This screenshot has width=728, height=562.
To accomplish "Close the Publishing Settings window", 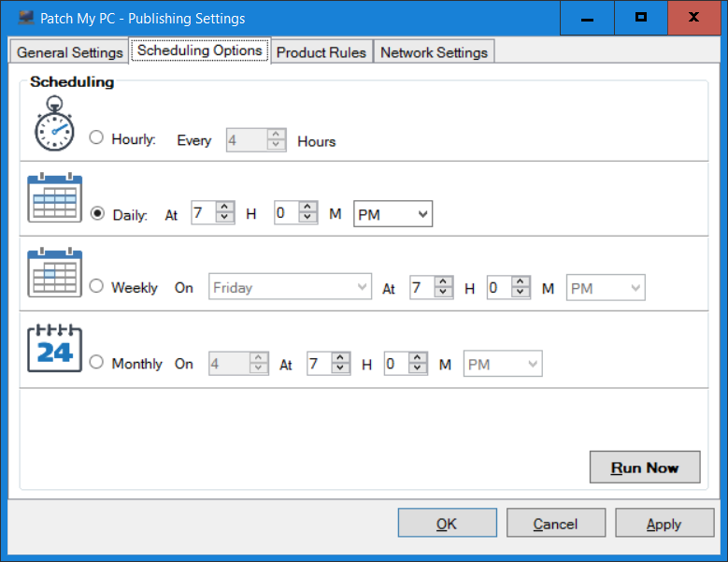I will tap(694, 18).
